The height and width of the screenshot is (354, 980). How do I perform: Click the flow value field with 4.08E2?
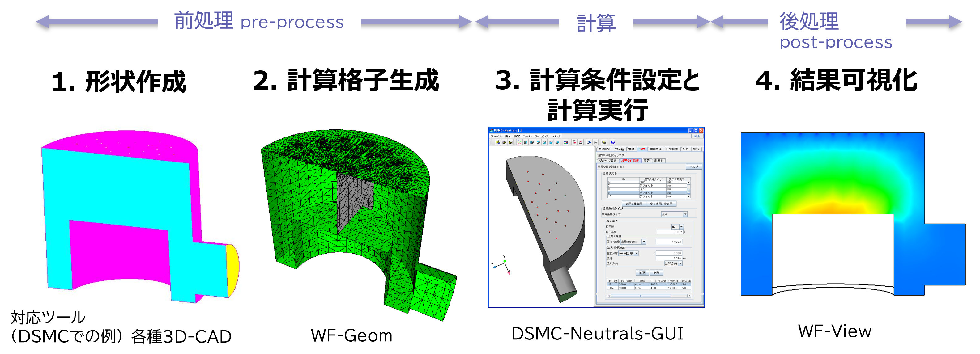669,242
